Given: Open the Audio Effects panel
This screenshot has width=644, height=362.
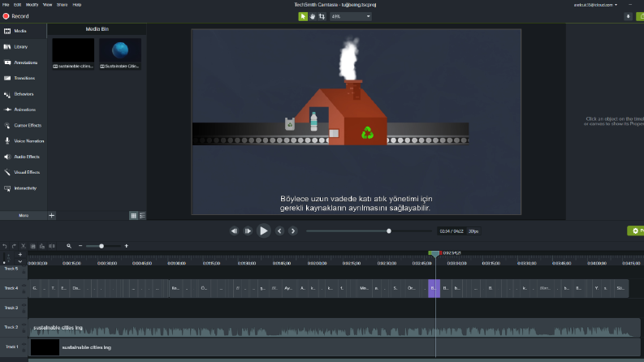Looking at the screenshot, I should (27, 157).
